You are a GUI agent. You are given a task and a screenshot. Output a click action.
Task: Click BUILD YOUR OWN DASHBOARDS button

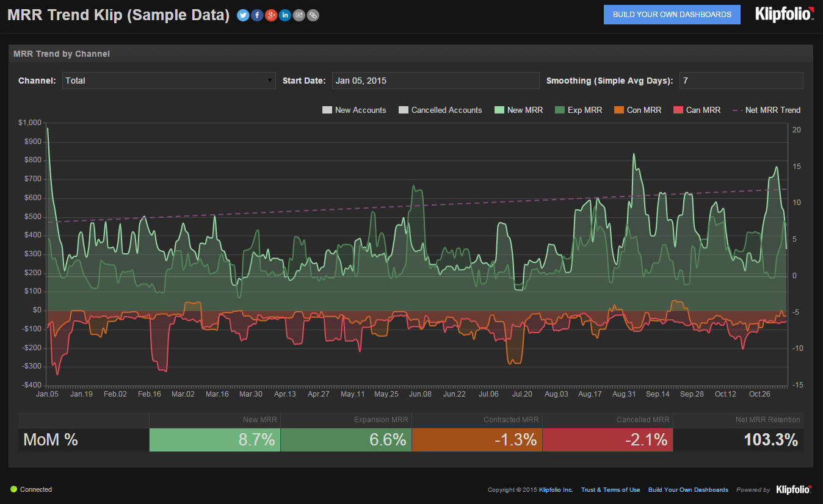pyautogui.click(x=672, y=14)
